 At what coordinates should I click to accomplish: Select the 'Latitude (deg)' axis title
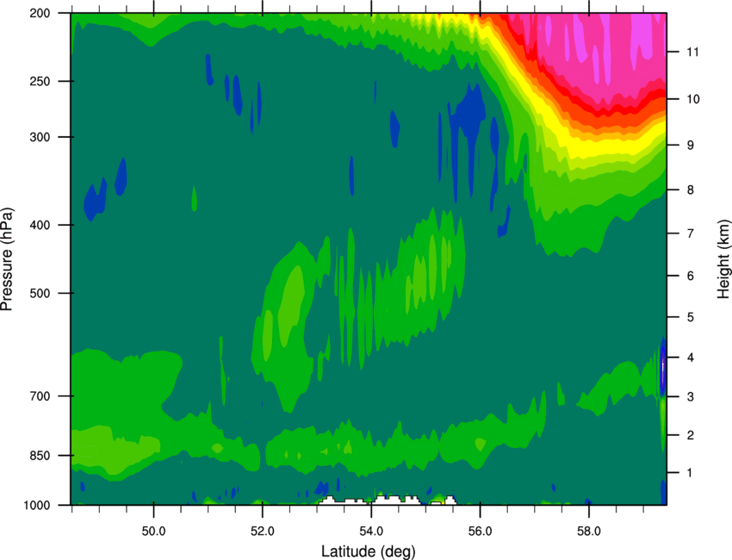pyautogui.click(x=368, y=551)
